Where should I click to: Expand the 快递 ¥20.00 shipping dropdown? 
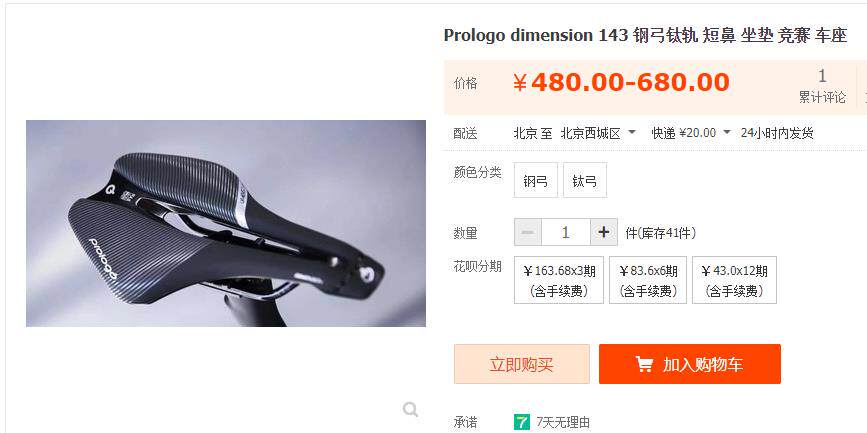(x=691, y=133)
